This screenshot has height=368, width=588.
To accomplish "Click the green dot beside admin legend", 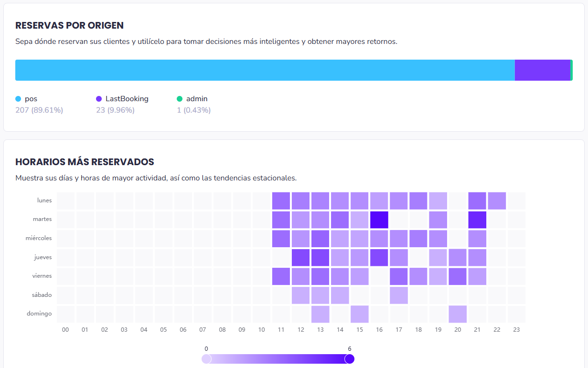I will pyautogui.click(x=180, y=99).
